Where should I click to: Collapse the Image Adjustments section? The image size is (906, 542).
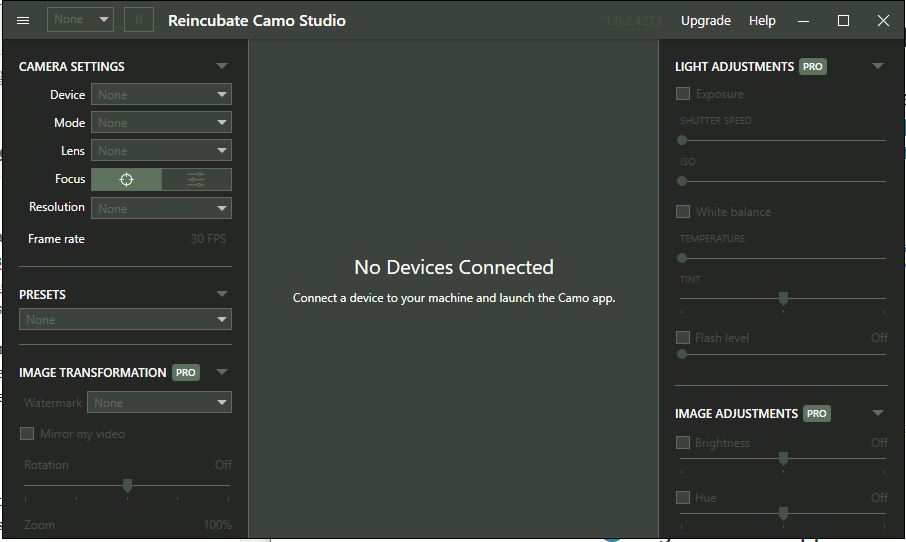pos(878,413)
